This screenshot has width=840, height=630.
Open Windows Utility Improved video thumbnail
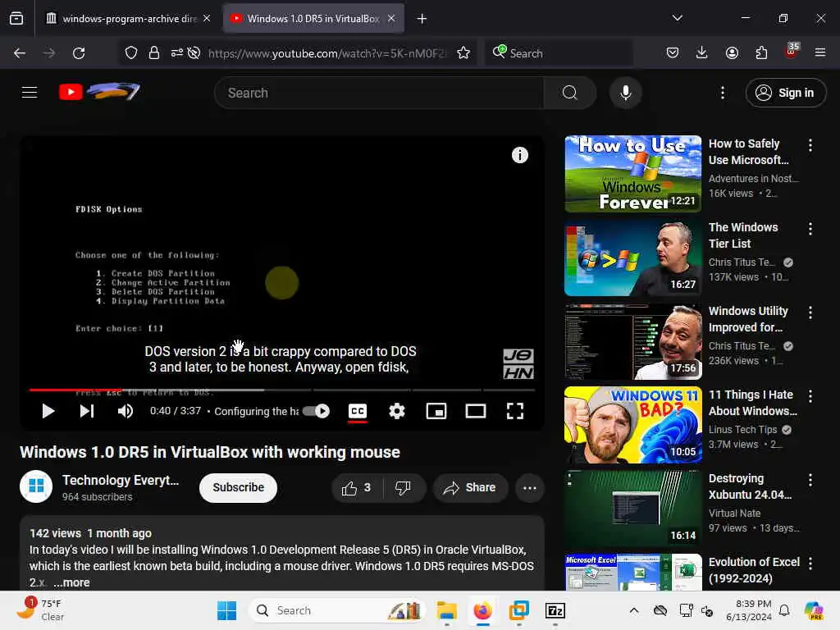click(x=632, y=341)
